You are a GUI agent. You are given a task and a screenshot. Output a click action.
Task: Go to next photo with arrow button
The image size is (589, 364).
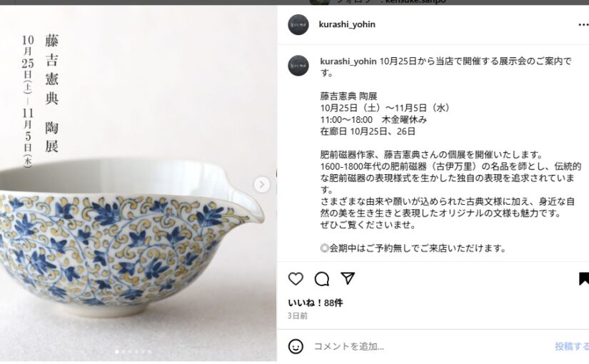[x=262, y=184]
